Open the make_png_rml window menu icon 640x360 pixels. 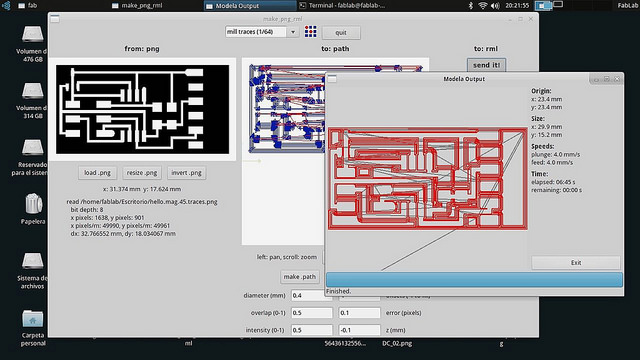(55, 19)
